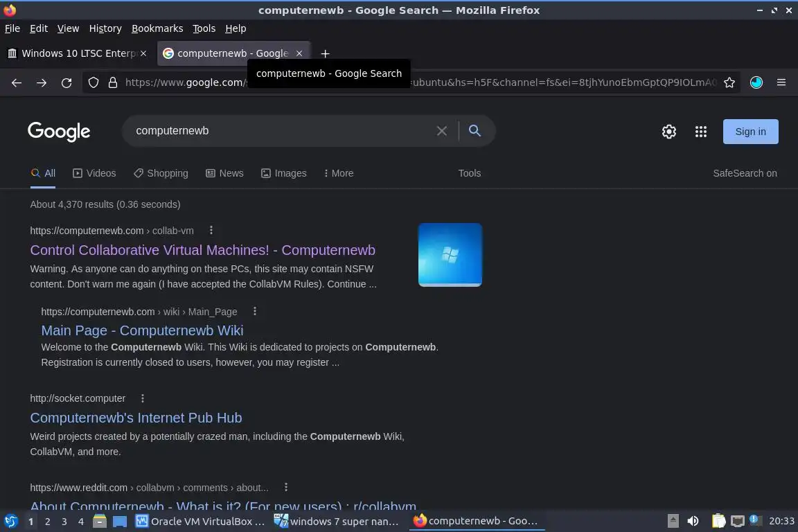Open the tracking protection shield icon
798x532 pixels.
tap(93, 82)
